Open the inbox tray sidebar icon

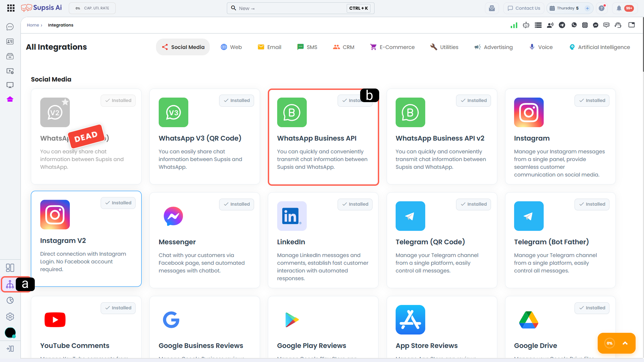click(10, 56)
